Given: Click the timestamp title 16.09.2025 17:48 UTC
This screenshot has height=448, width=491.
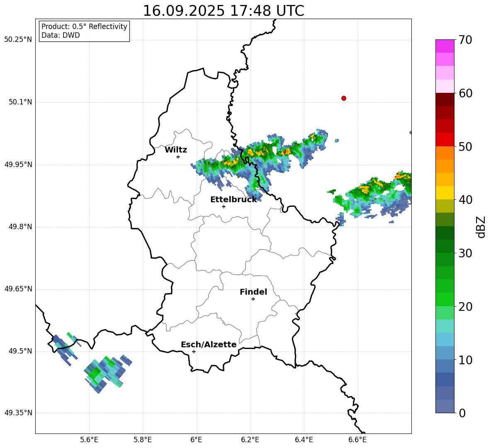Looking at the screenshot, I should coord(223,11).
